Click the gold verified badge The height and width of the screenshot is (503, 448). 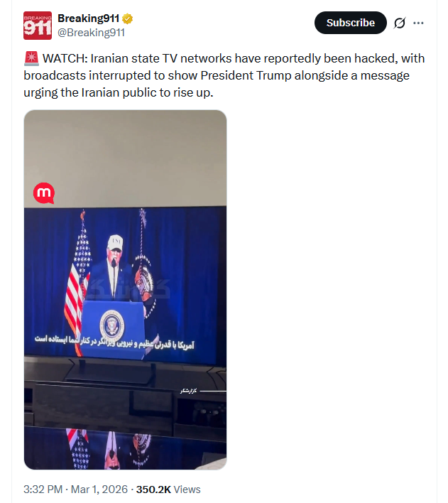click(127, 19)
